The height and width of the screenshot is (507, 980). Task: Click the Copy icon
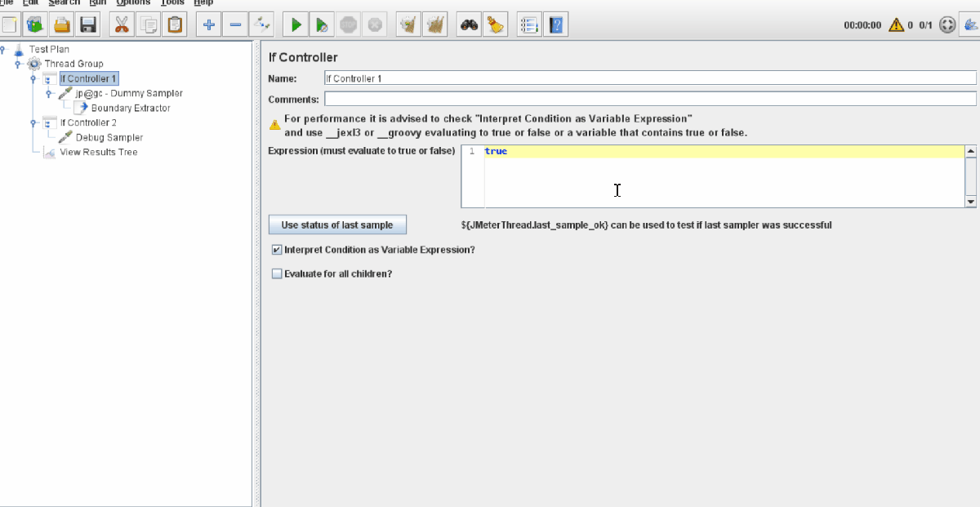pos(148,24)
